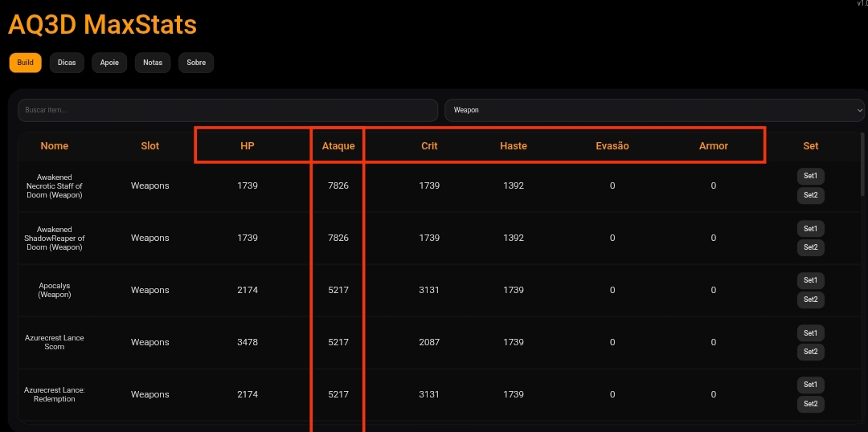Sort by the Nome column header
868x432 pixels.
click(55, 146)
